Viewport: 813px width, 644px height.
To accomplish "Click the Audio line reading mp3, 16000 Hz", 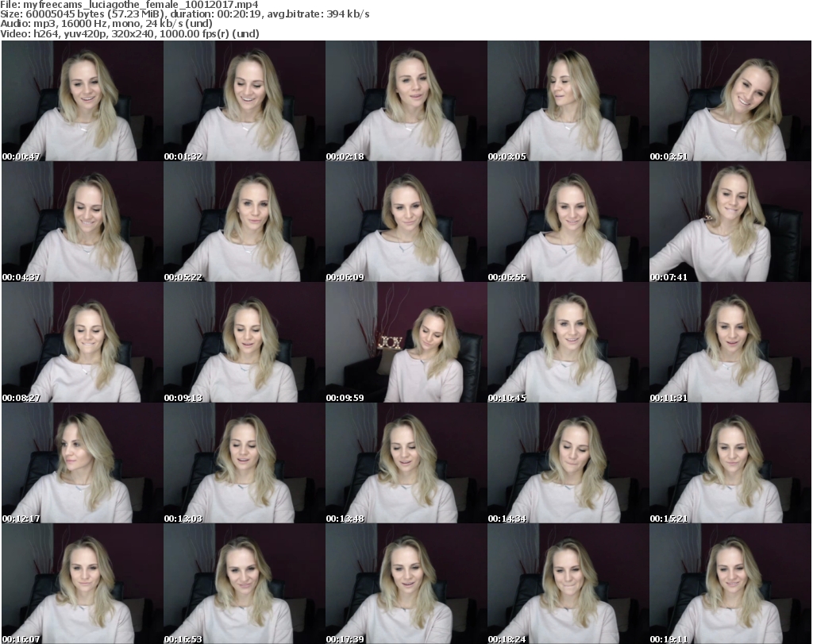I will (106, 24).
